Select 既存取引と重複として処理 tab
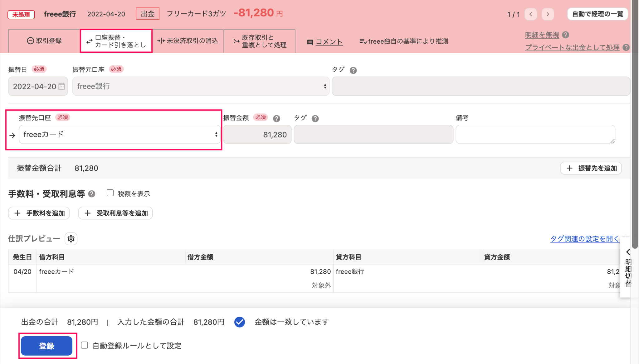The image size is (639, 364). tap(260, 41)
